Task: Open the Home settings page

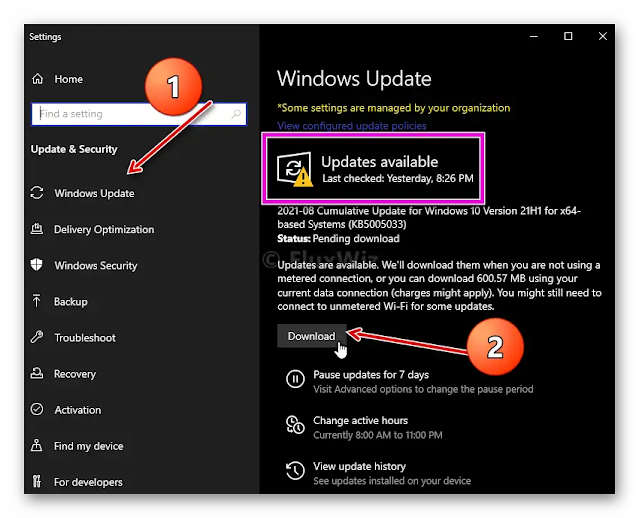Action: tap(68, 79)
